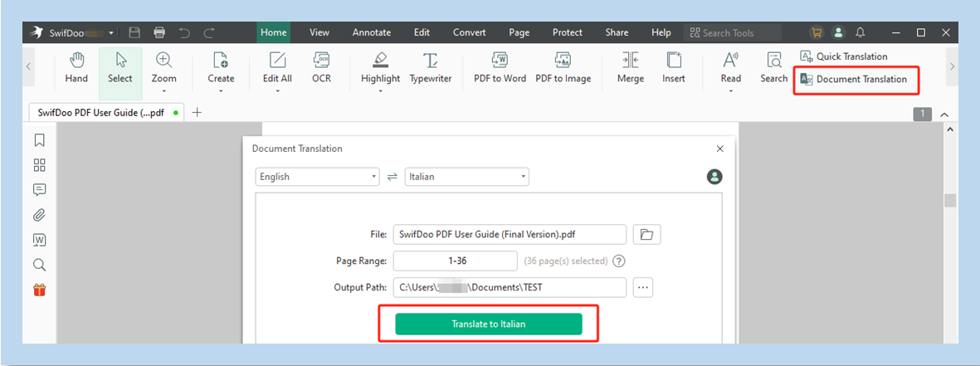
Task: Open the notifications bell
Action: click(861, 32)
